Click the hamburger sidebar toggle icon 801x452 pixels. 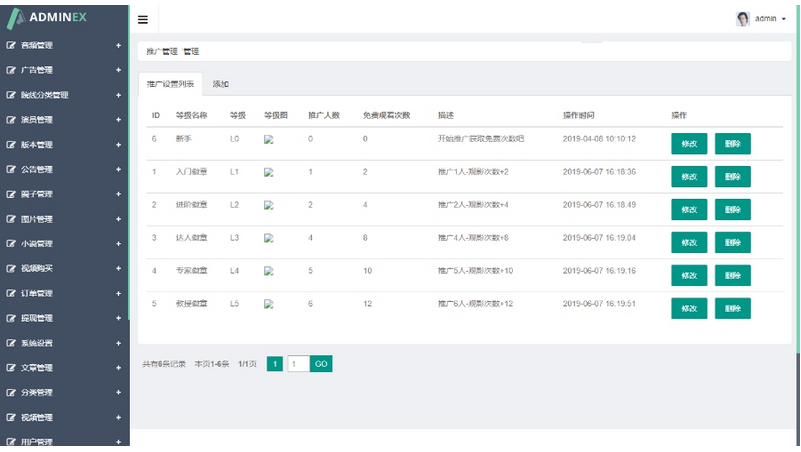coord(143,19)
